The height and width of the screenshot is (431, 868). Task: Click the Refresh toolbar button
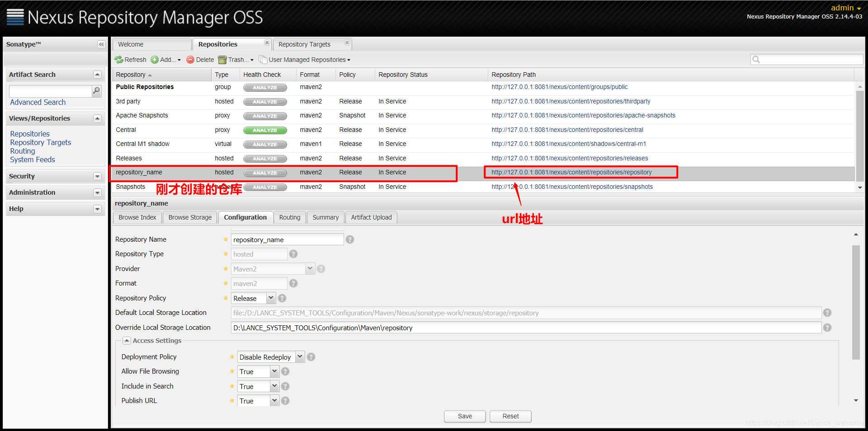[x=130, y=60]
